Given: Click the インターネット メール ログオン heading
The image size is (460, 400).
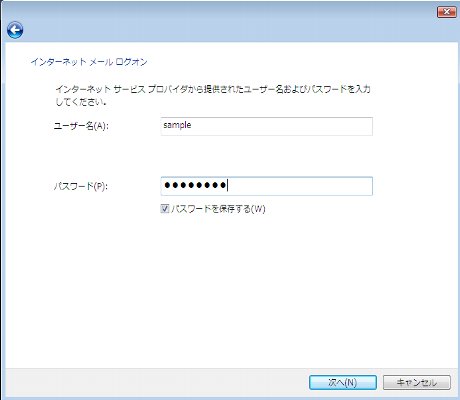Looking at the screenshot, I should pyautogui.click(x=89, y=62).
